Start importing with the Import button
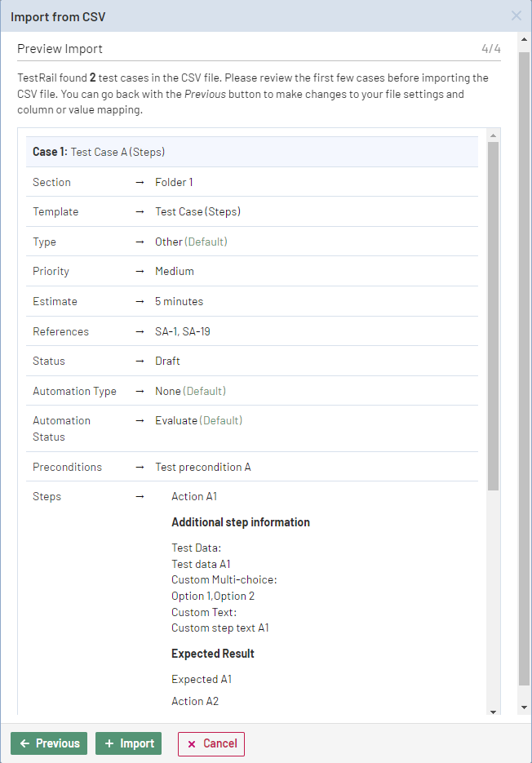 point(128,743)
